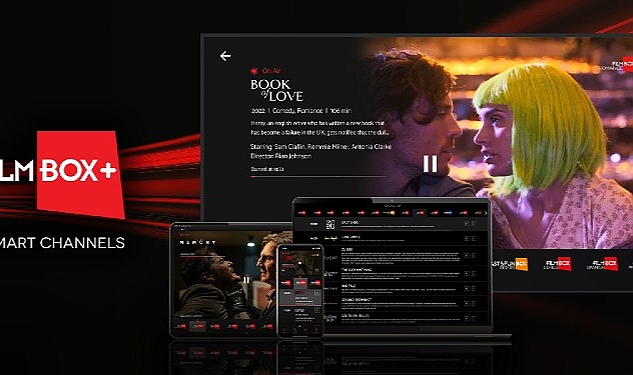Click the '2022 | Comedy, Romance | 106 min' line
The image size is (633, 375).
pyautogui.click(x=301, y=111)
